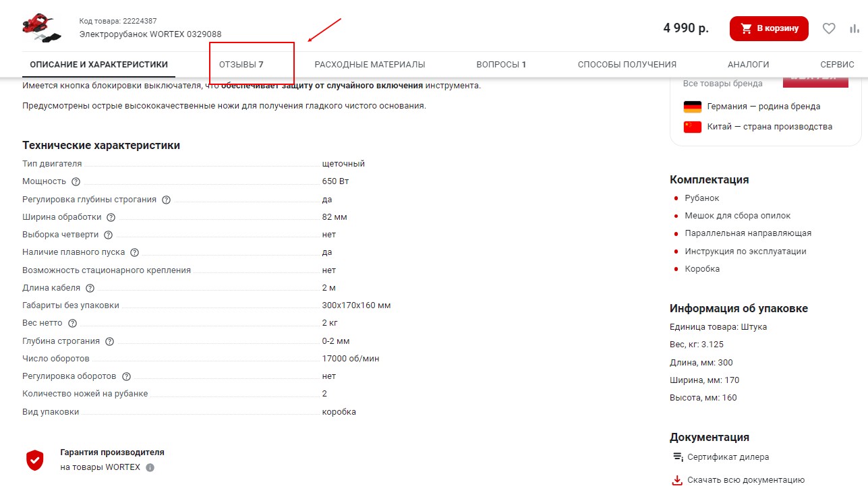Viewport: 868px width, 501px height.
Task: Open help icon next to Регулировка глубины строгания
Action: pyautogui.click(x=166, y=200)
